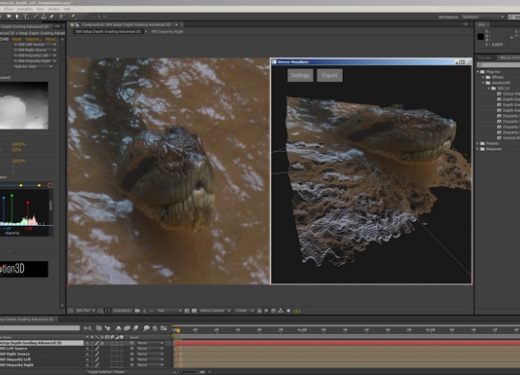The height and width of the screenshot is (375, 520).
Task: Toggle shy switch for 000 Right Source layer
Action: click(x=88, y=354)
